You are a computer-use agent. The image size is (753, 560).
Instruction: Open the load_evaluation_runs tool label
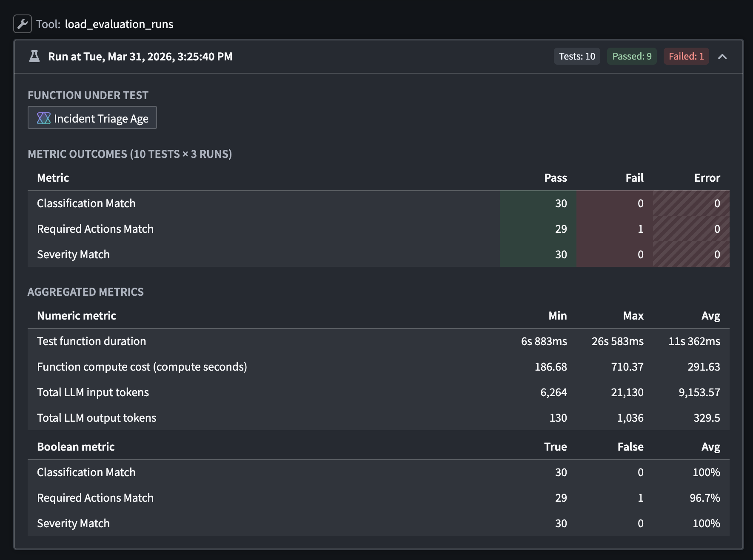(x=119, y=24)
